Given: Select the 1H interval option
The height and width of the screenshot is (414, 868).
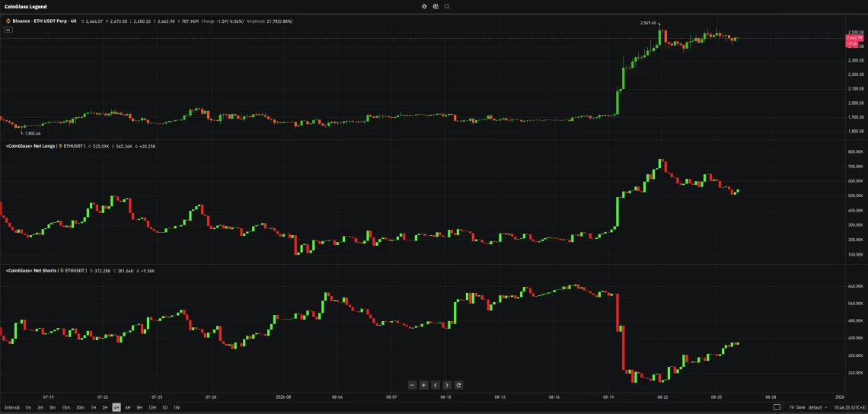Looking at the screenshot, I should pyautogui.click(x=93, y=407).
